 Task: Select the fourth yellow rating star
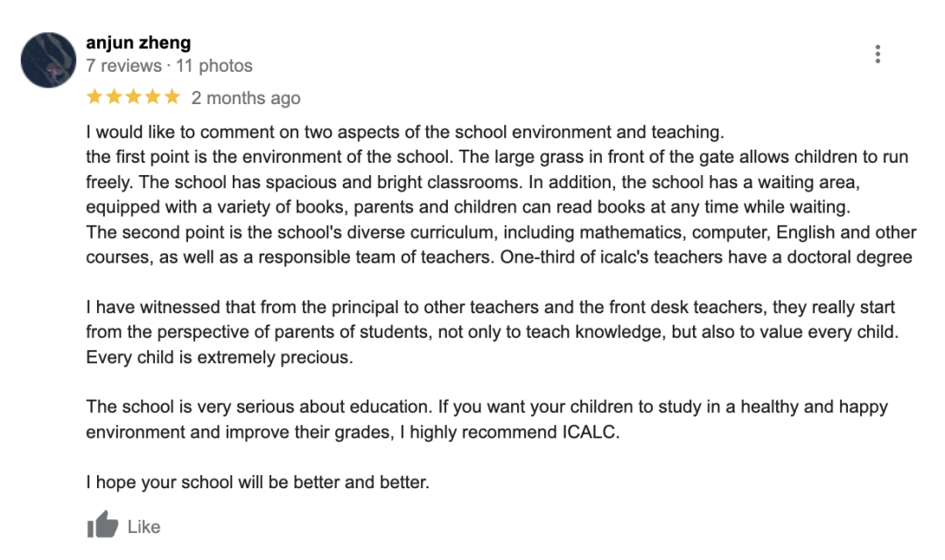pyautogui.click(x=153, y=97)
